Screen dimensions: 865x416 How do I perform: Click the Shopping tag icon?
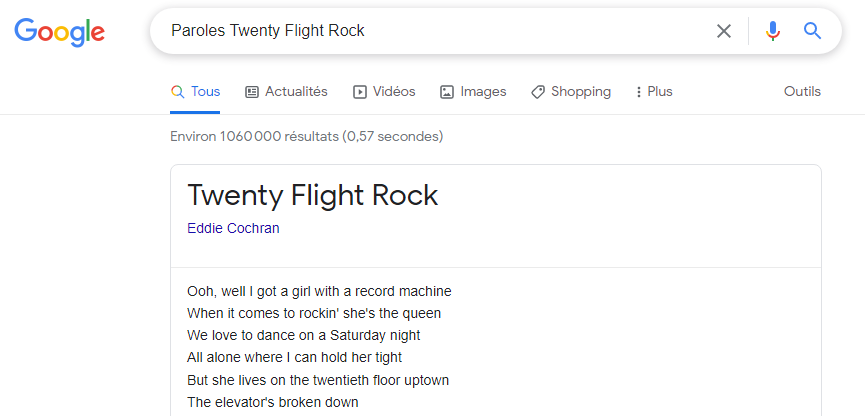point(538,92)
